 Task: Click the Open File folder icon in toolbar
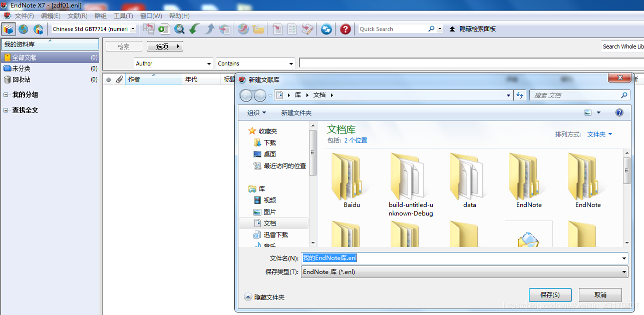click(x=258, y=29)
